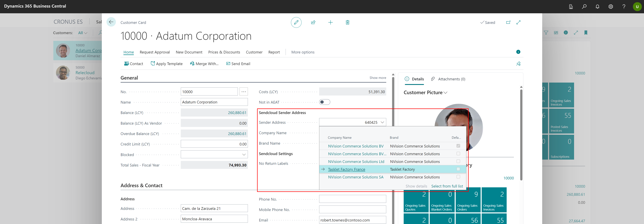Image resolution: width=644 pixels, height=224 pixels.
Task: Go back with the arrow button
Action: pos(111,22)
